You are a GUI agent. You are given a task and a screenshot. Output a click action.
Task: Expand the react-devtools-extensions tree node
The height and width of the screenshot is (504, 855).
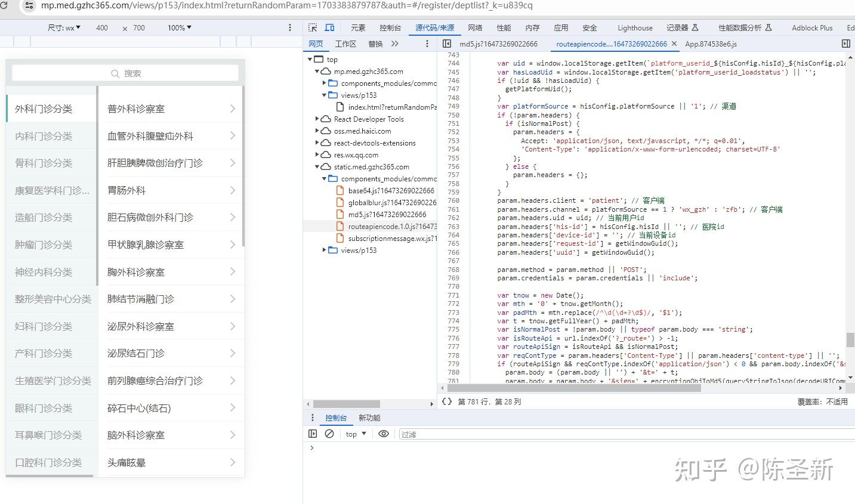(317, 143)
